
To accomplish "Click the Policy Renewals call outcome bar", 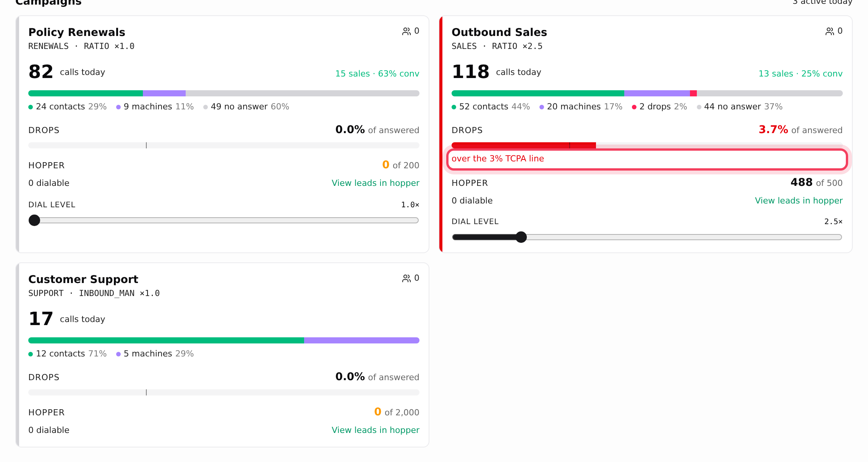I will 224,93.
